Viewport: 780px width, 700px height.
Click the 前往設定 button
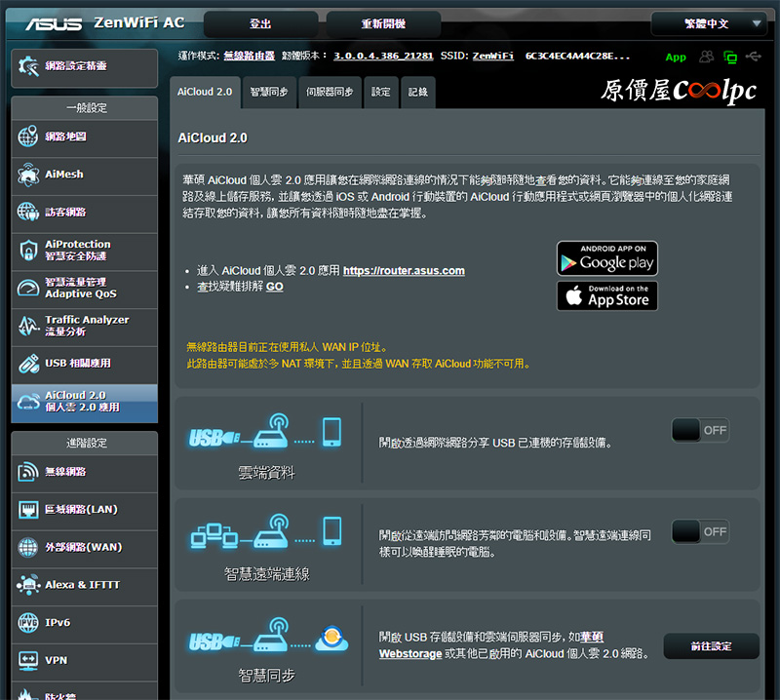(x=712, y=646)
